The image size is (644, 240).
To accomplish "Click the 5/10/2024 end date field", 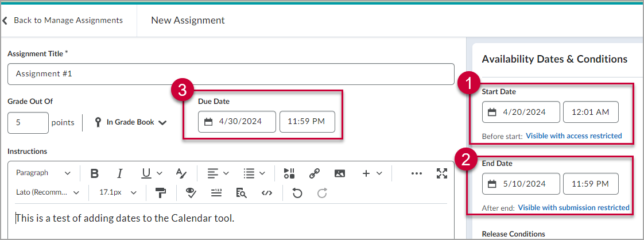I will [x=521, y=184].
